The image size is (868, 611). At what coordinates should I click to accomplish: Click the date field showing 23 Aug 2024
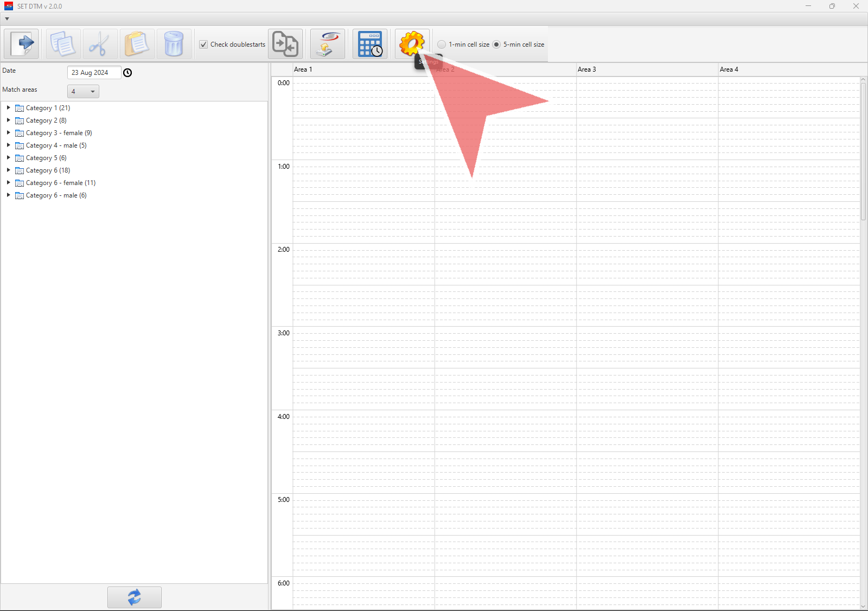click(x=93, y=73)
